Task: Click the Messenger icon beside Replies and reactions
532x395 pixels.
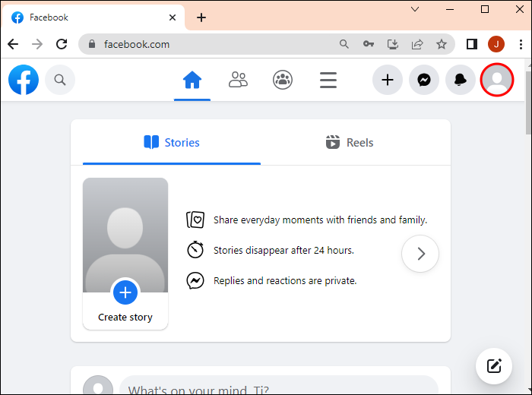Action: [x=195, y=281]
